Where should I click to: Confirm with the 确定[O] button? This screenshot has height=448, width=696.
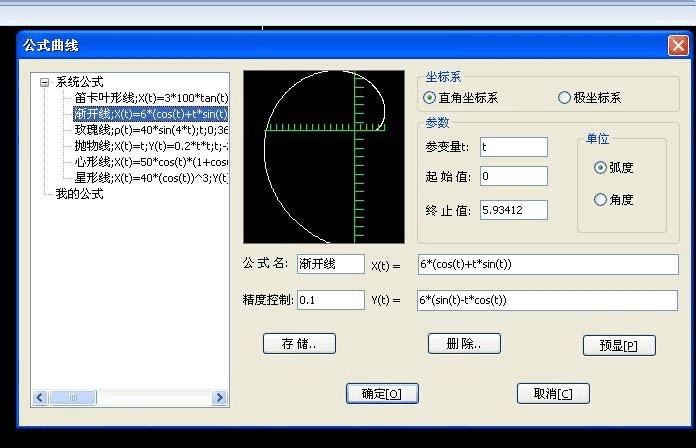(382, 394)
